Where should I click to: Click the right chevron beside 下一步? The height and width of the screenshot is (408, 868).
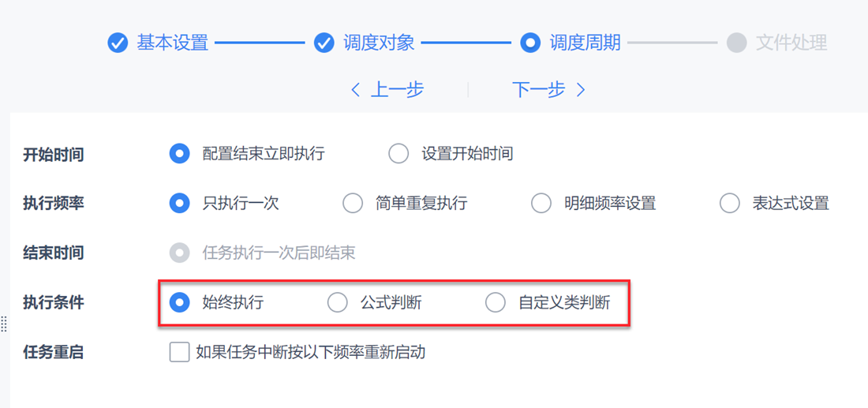click(581, 90)
